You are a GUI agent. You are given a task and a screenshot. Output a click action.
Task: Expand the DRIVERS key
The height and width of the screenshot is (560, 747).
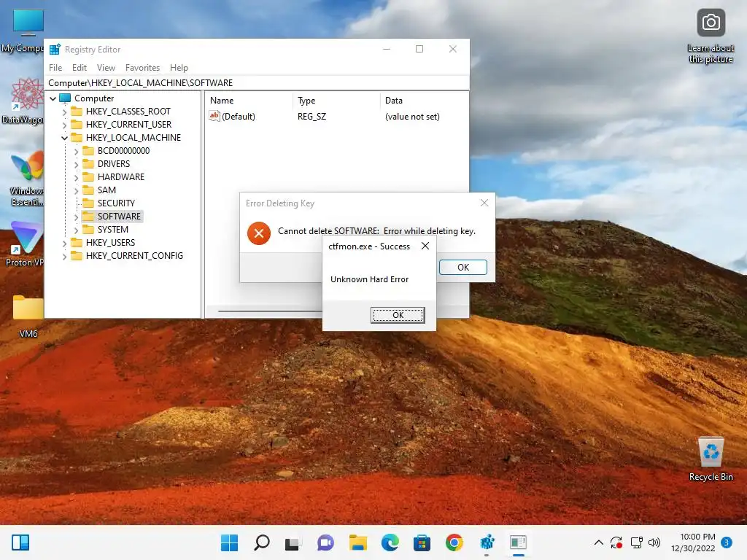(76, 164)
